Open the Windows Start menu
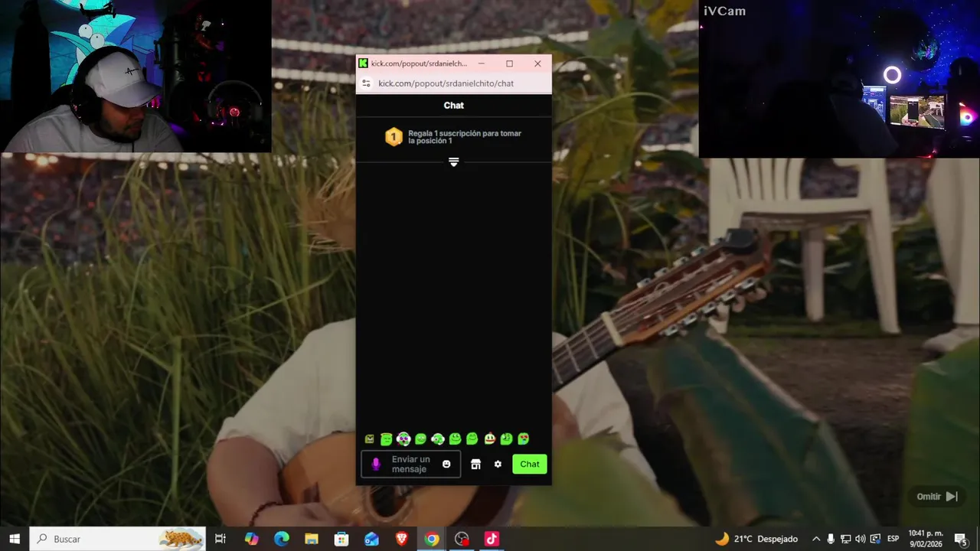The height and width of the screenshot is (551, 980). point(15,539)
